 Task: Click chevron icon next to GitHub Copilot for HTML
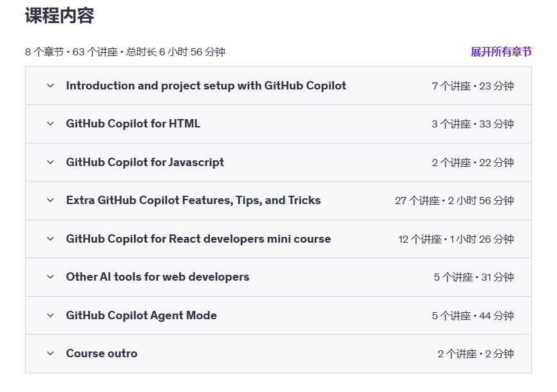50,124
